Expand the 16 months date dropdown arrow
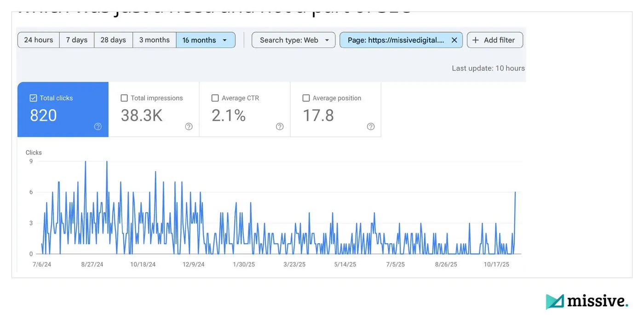The height and width of the screenshot is (315, 644). (x=224, y=40)
